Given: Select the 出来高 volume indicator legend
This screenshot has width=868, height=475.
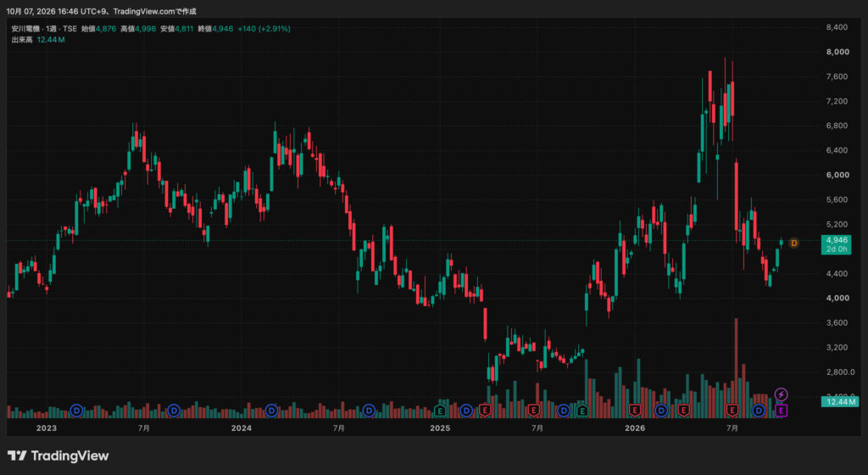Looking at the screenshot, I should 22,40.
